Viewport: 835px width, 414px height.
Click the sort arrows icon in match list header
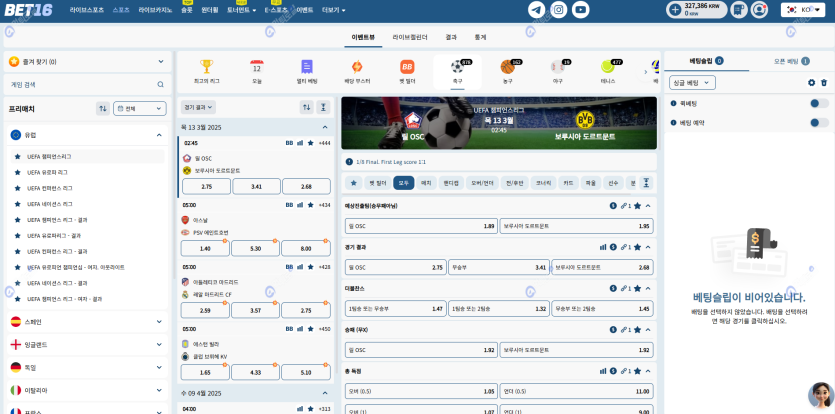pos(306,107)
